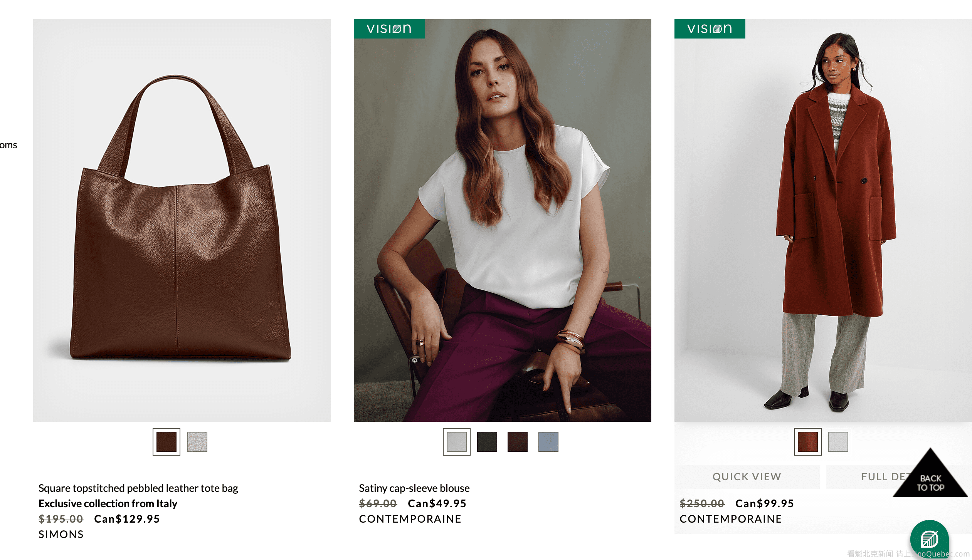Choose the dark burgundy blouse swatch
Screen dimensions: 972x560
coord(518,442)
